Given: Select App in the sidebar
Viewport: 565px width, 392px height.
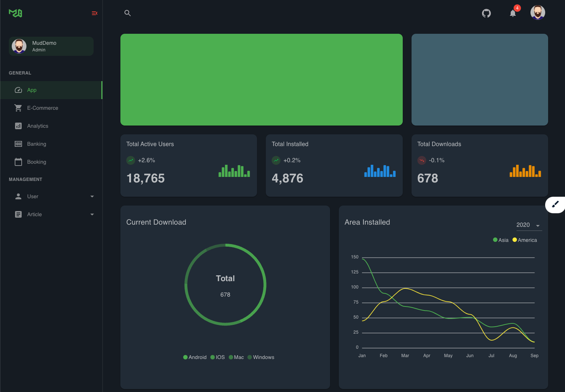Looking at the screenshot, I should click(x=51, y=90).
